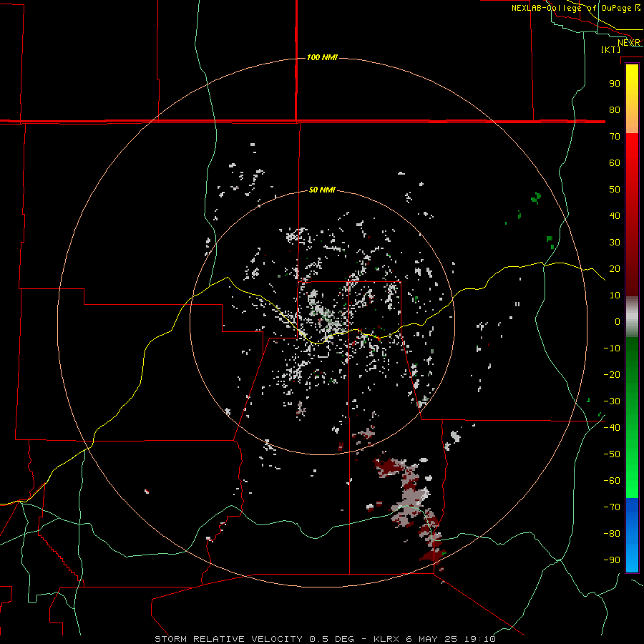Click the -50 value on the velocity scale
The image size is (644, 644).
[x=612, y=454]
